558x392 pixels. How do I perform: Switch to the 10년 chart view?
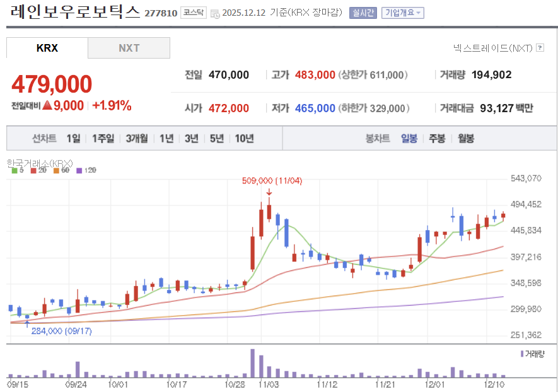[244, 139]
